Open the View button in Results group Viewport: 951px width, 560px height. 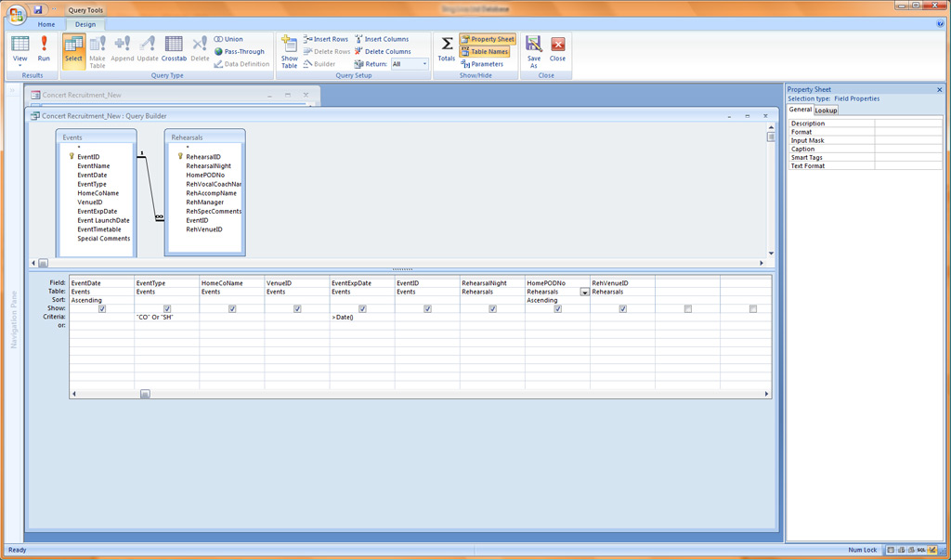20,51
